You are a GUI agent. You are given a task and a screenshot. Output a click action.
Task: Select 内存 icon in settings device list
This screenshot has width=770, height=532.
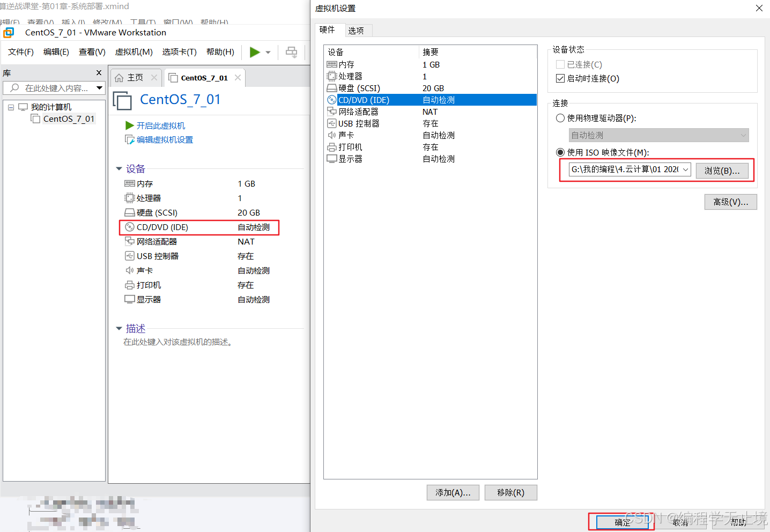pos(332,64)
